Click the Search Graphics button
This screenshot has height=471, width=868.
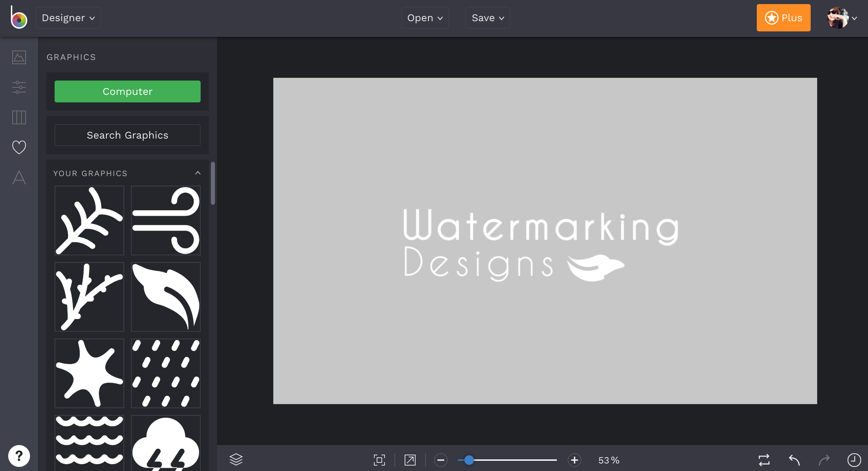point(128,135)
